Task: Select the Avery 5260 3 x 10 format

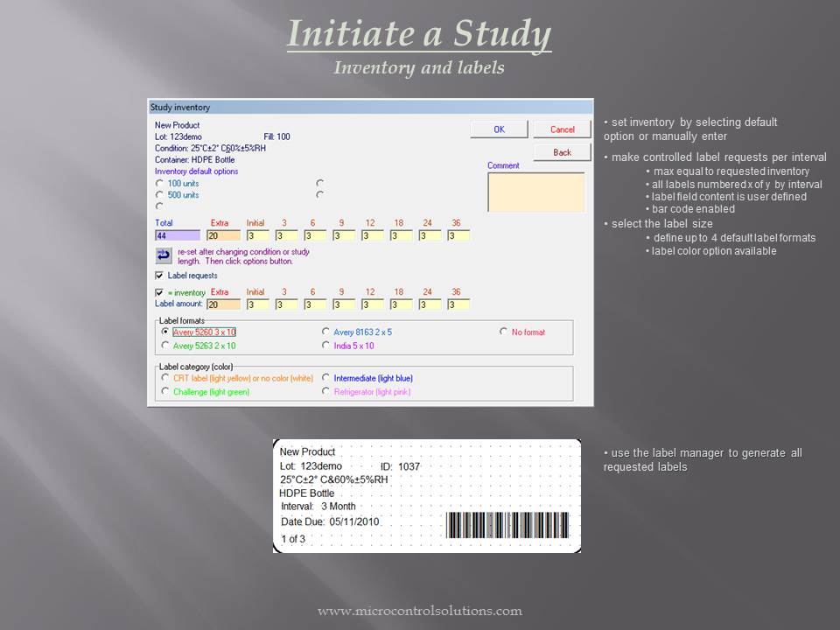Action: (164, 332)
